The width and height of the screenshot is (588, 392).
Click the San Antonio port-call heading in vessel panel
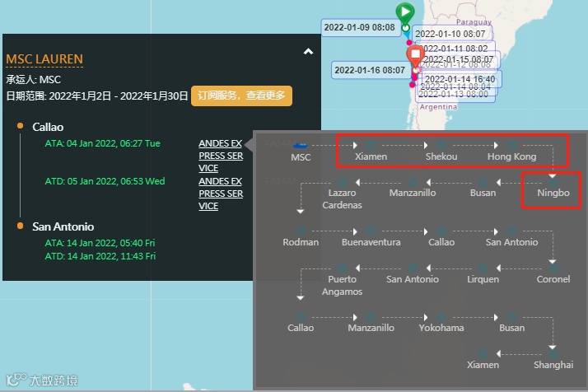point(63,226)
